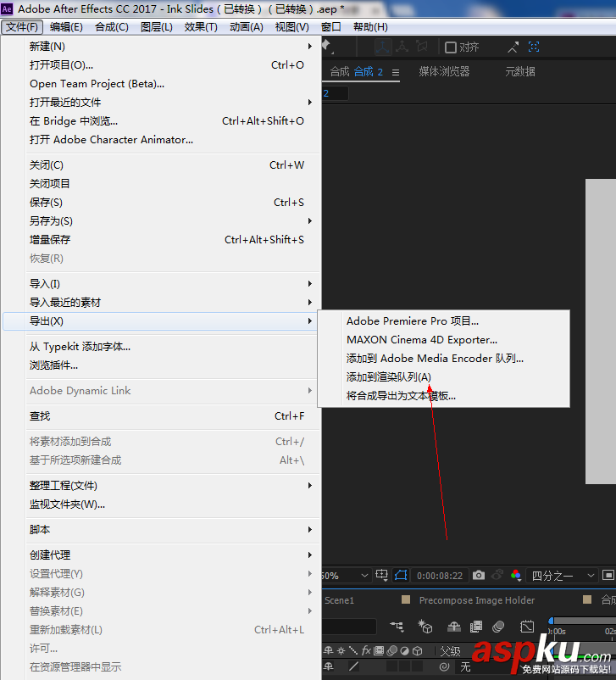Open the RGB channel display icon
This screenshot has width=616, height=680.
click(515, 575)
